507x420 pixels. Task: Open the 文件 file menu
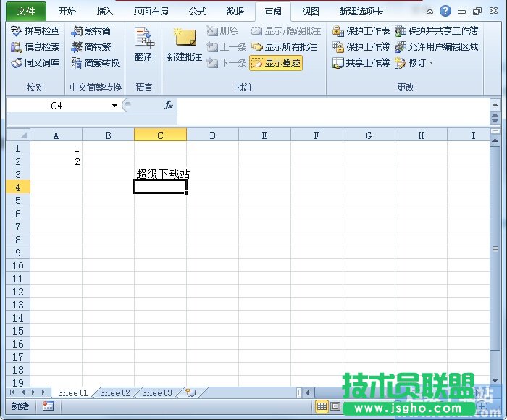[x=26, y=12]
